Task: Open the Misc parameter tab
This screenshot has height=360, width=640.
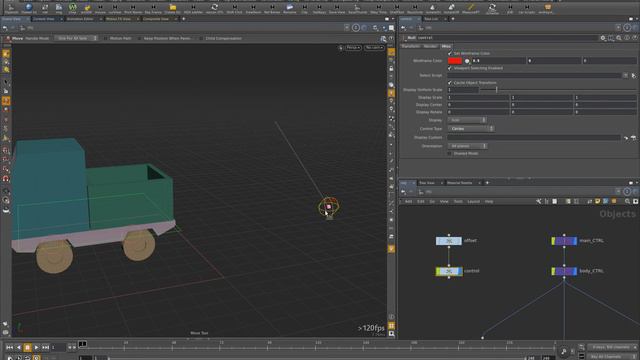Action: click(x=446, y=46)
